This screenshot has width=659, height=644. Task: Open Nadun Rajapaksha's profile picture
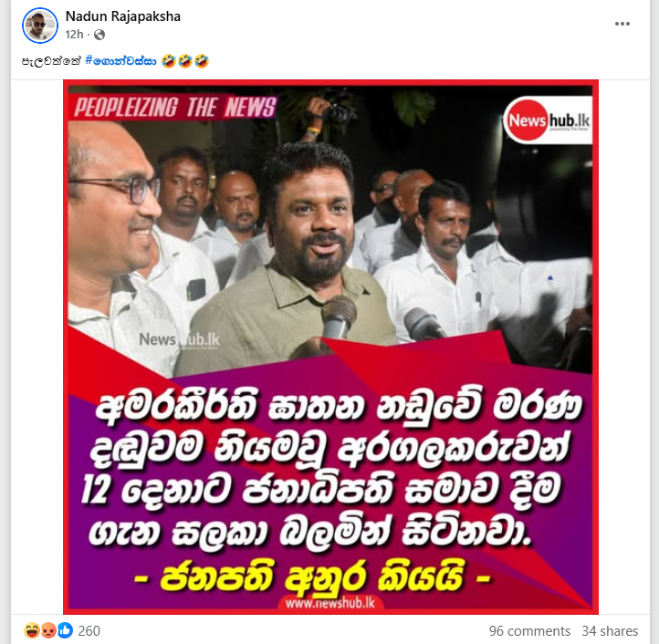click(x=40, y=26)
